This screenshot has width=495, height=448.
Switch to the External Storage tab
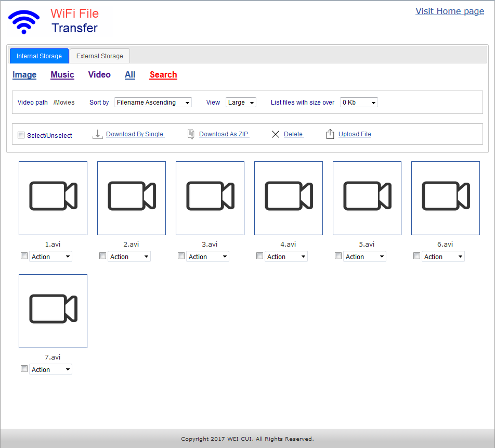point(100,56)
